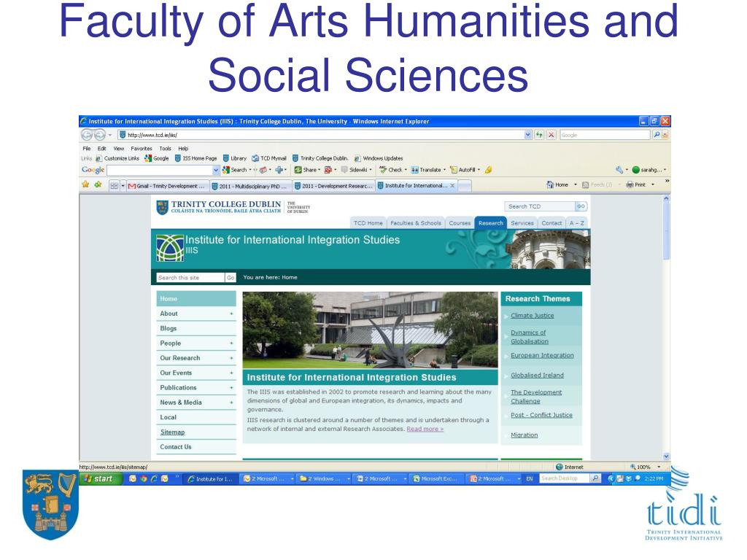Click the green Refresh page icon

point(539,135)
